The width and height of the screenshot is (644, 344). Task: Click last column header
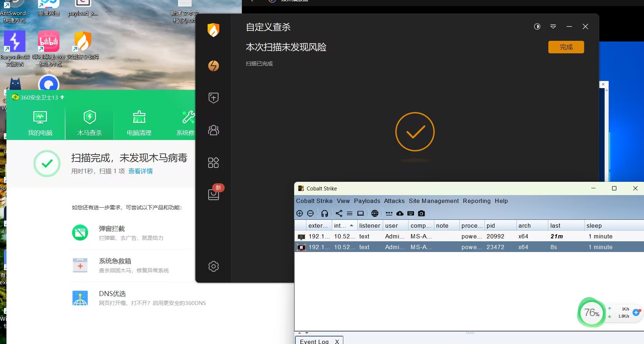pos(566,226)
